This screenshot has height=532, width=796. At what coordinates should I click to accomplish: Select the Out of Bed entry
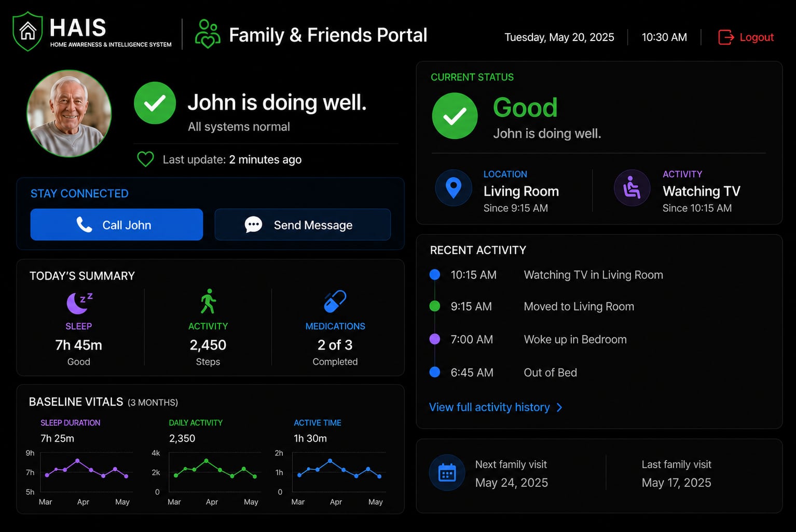pos(551,373)
